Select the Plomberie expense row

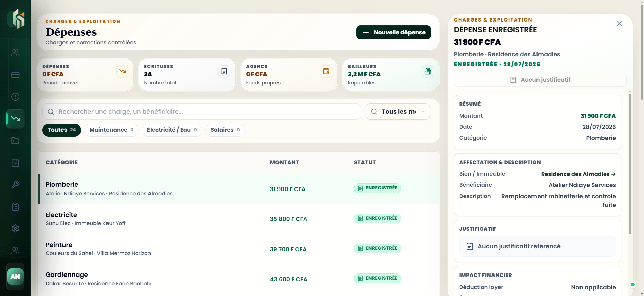pos(238,189)
